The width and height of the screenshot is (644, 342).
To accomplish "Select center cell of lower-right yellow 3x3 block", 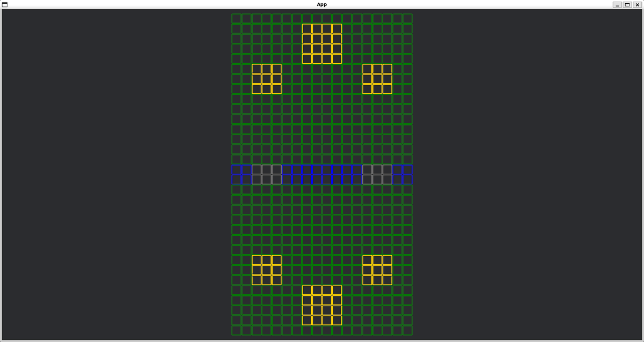I will [x=377, y=270].
